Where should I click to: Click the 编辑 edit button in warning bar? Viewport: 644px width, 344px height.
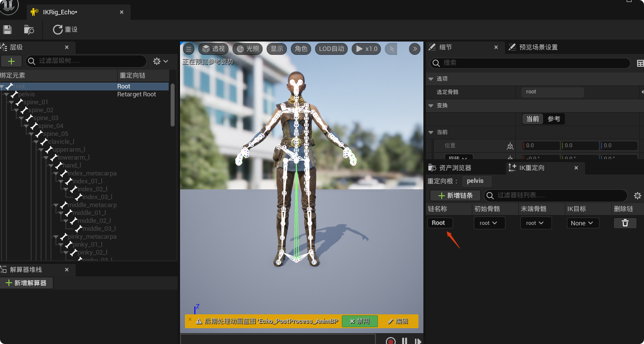click(x=398, y=321)
